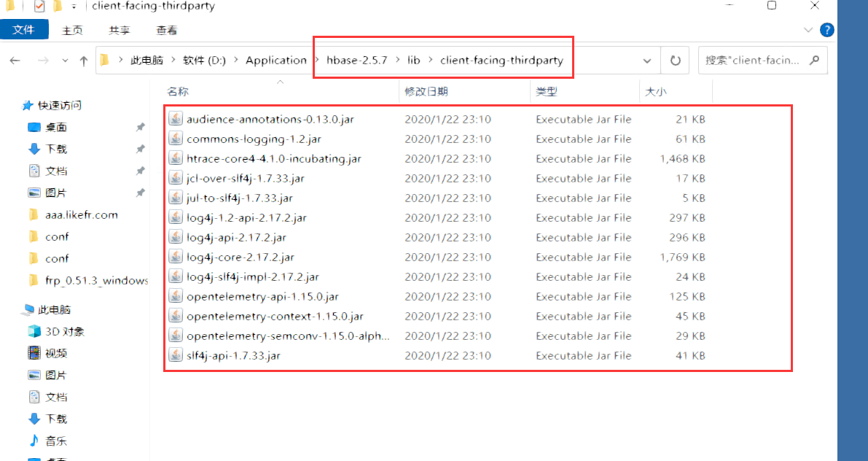The width and height of the screenshot is (868, 461).
Task: Open the quick access toolbar customize arrow
Action: point(74,7)
